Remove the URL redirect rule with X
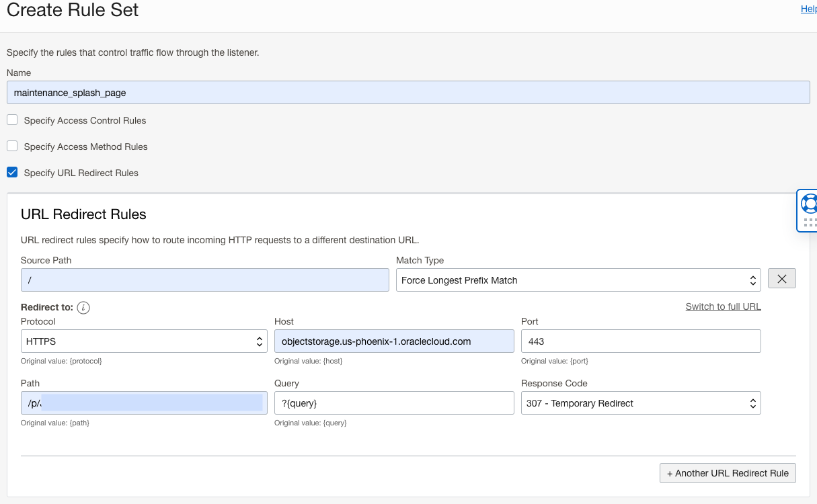The height and width of the screenshot is (504, 817). [x=781, y=280]
